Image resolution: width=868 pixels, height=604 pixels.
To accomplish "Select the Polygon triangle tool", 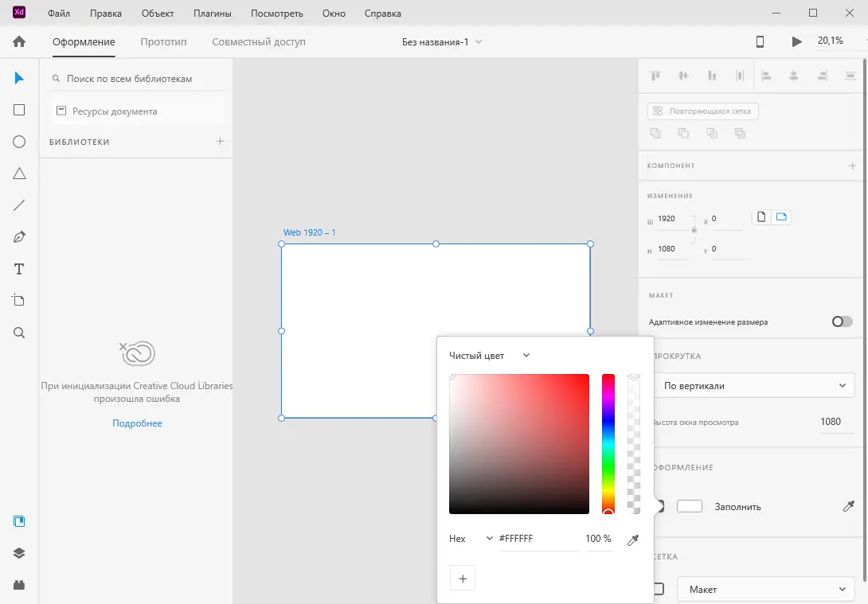I will click(19, 173).
